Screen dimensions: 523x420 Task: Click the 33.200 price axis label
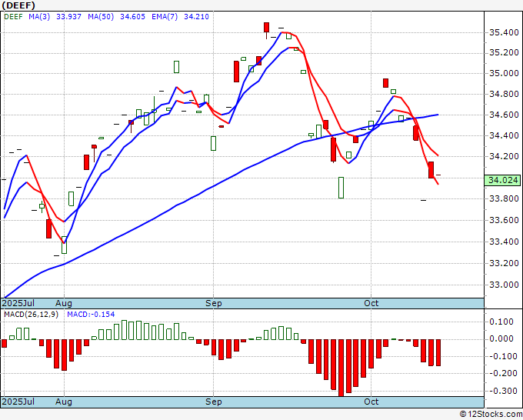click(x=504, y=263)
